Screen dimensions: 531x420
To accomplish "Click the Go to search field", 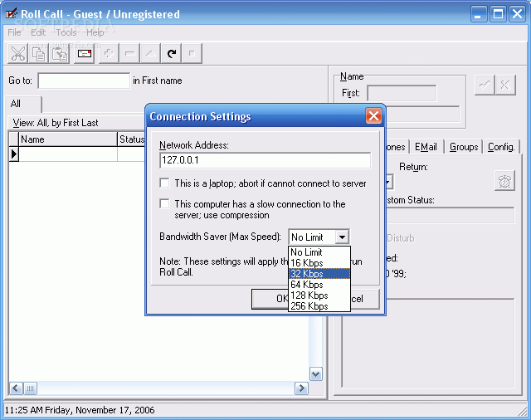I will point(84,81).
